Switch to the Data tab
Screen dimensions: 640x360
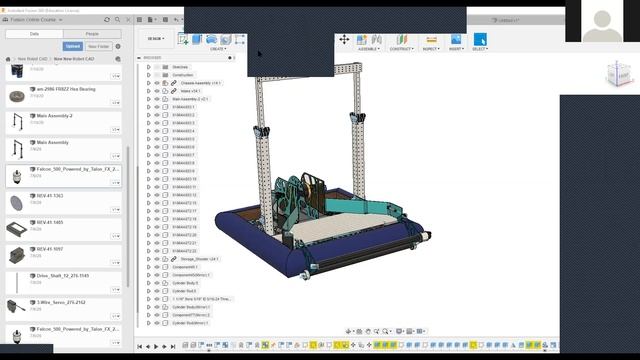pyautogui.click(x=34, y=34)
